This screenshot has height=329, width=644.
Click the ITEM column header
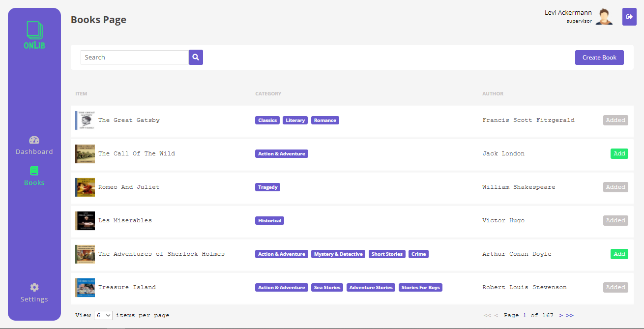tap(81, 93)
